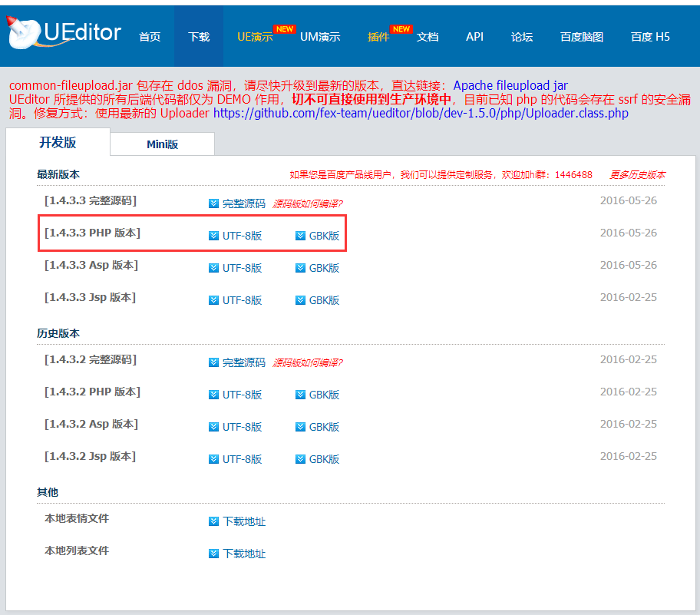Click 下载地址 link for 本地列表文件
This screenshot has height=615, width=700.
click(244, 554)
